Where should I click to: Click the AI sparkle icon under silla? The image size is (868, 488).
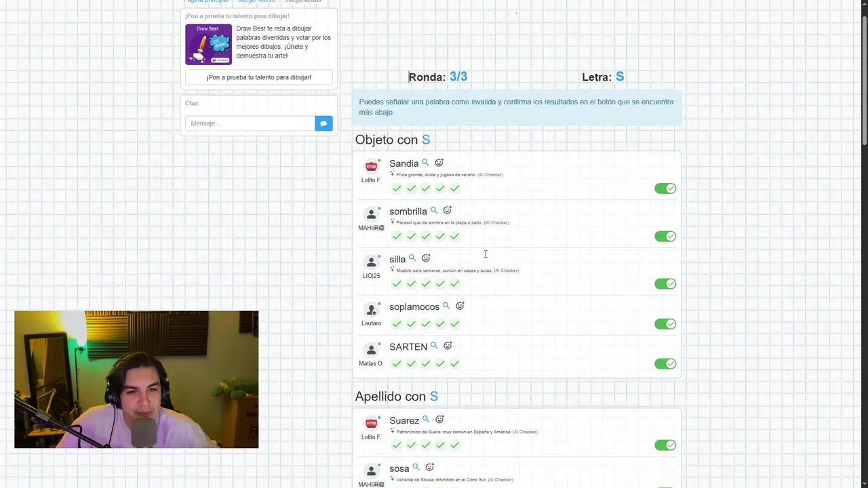click(x=392, y=269)
